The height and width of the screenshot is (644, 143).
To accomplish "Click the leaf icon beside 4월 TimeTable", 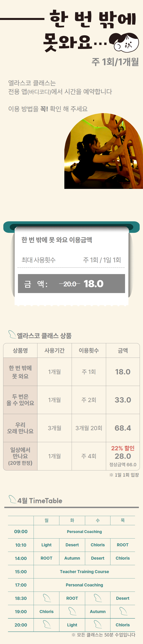I will [12, 499].
